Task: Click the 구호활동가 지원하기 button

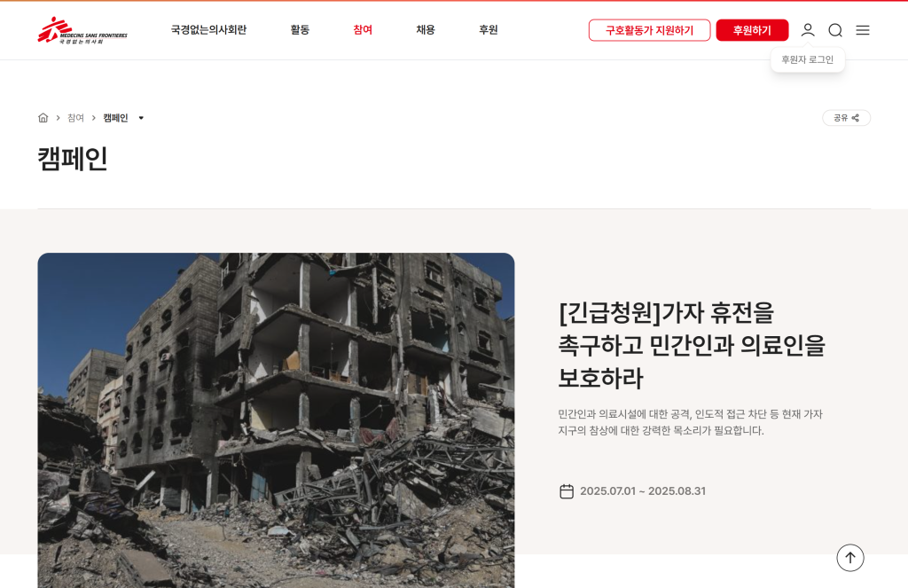Action: (x=649, y=30)
